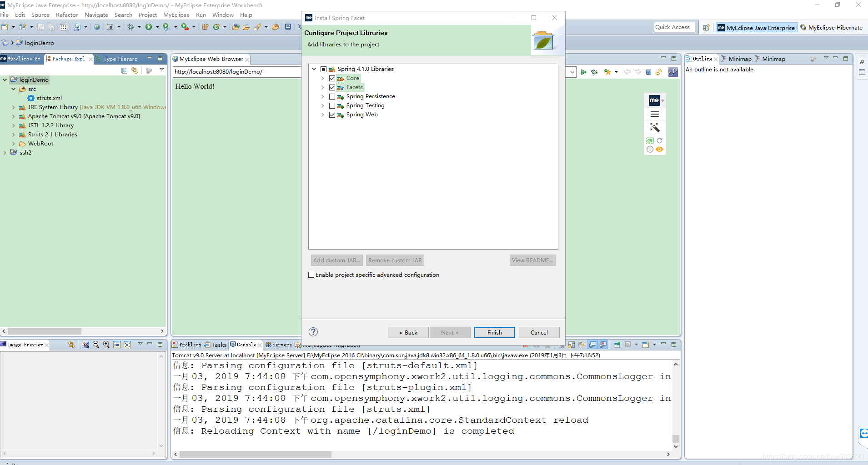Switch to MyEclipse Hibernate perspective

pyautogui.click(x=831, y=28)
